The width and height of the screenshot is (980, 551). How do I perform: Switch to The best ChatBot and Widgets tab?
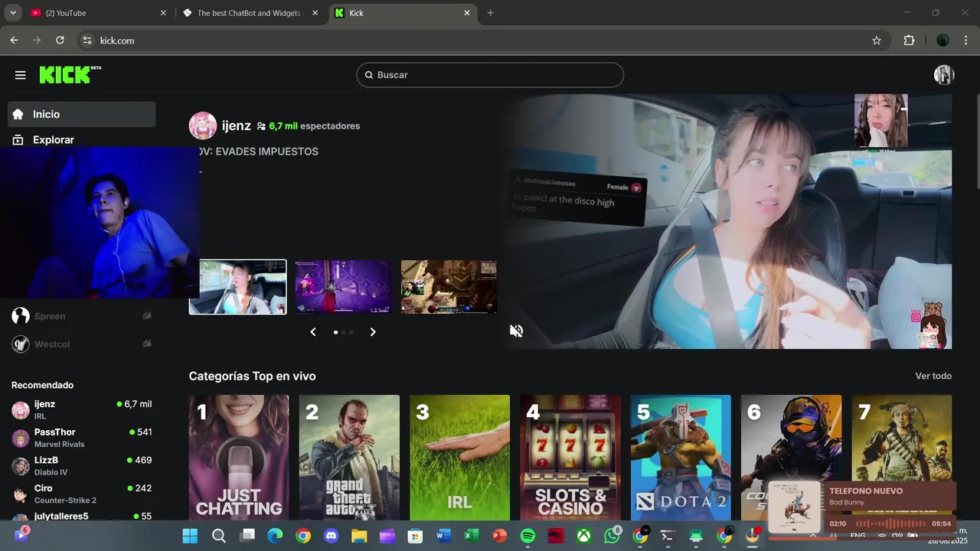point(250,13)
